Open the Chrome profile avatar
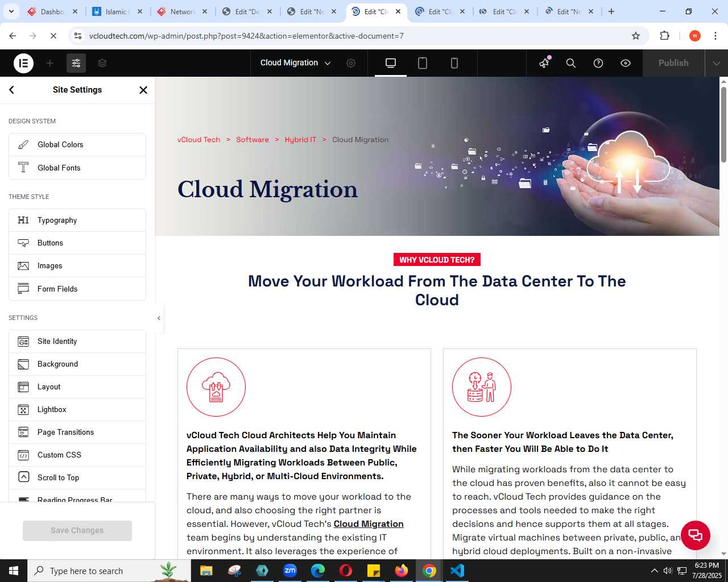This screenshot has height=582, width=728. tap(694, 36)
